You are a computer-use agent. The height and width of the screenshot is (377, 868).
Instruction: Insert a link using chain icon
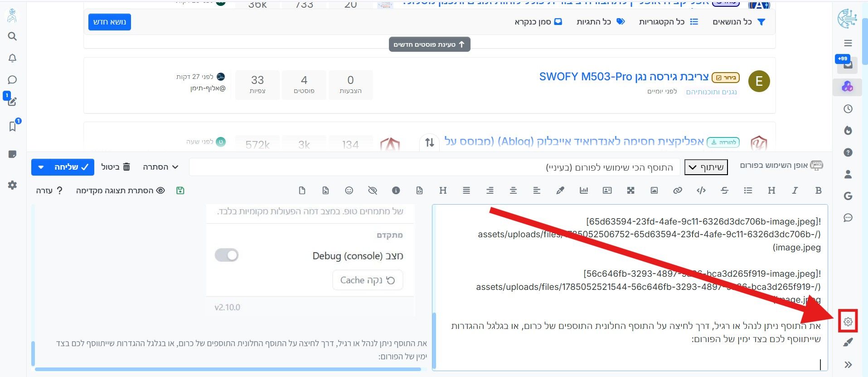[678, 191]
